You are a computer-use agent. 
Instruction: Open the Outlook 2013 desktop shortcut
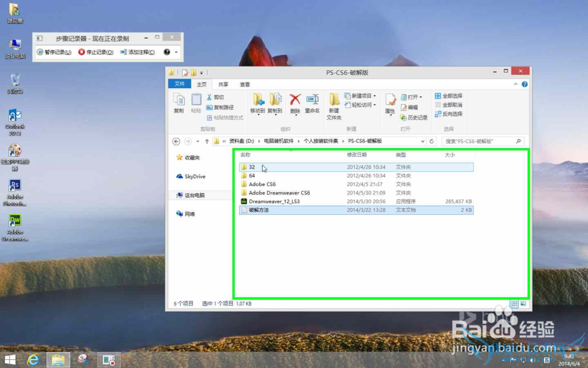15,122
